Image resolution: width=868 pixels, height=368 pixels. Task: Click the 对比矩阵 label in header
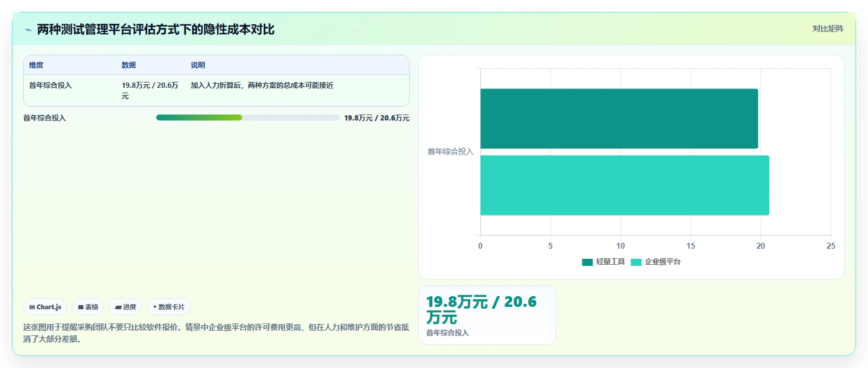[828, 28]
